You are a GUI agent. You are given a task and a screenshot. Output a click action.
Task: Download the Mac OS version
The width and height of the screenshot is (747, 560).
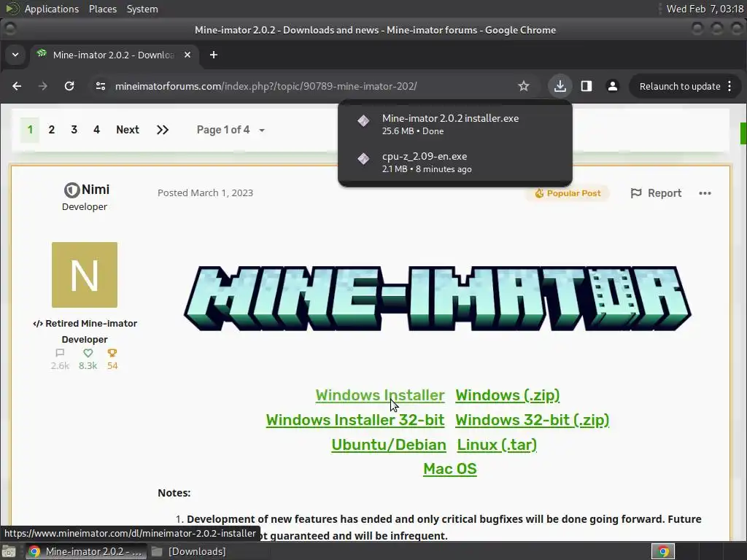pos(449,469)
